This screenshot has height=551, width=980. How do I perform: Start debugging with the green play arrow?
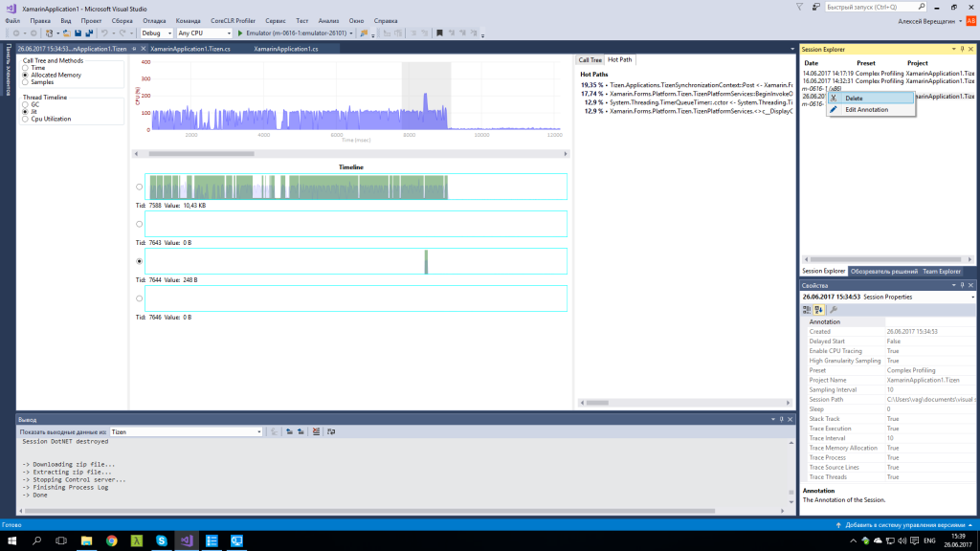click(240, 33)
